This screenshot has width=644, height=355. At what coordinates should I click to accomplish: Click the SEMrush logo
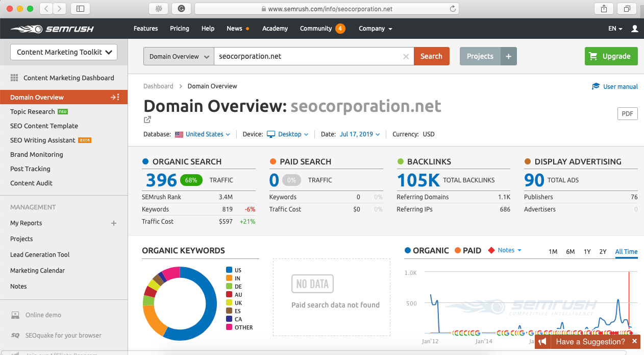[x=52, y=29]
